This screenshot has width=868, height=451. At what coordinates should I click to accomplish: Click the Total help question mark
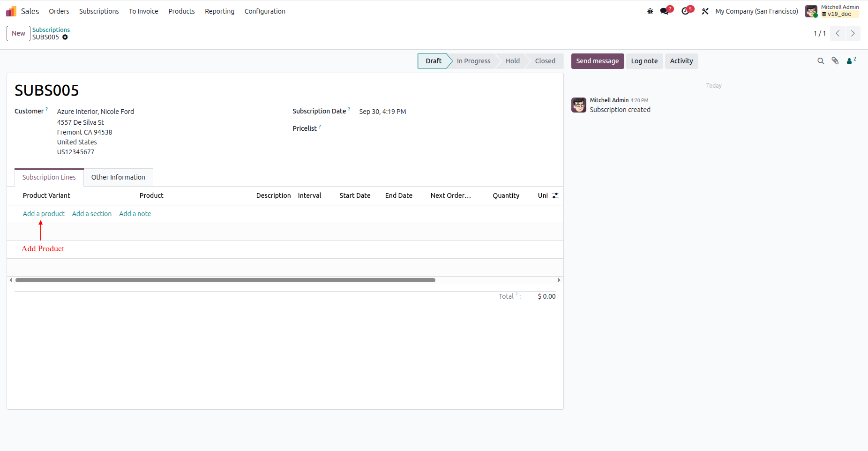(x=516, y=294)
